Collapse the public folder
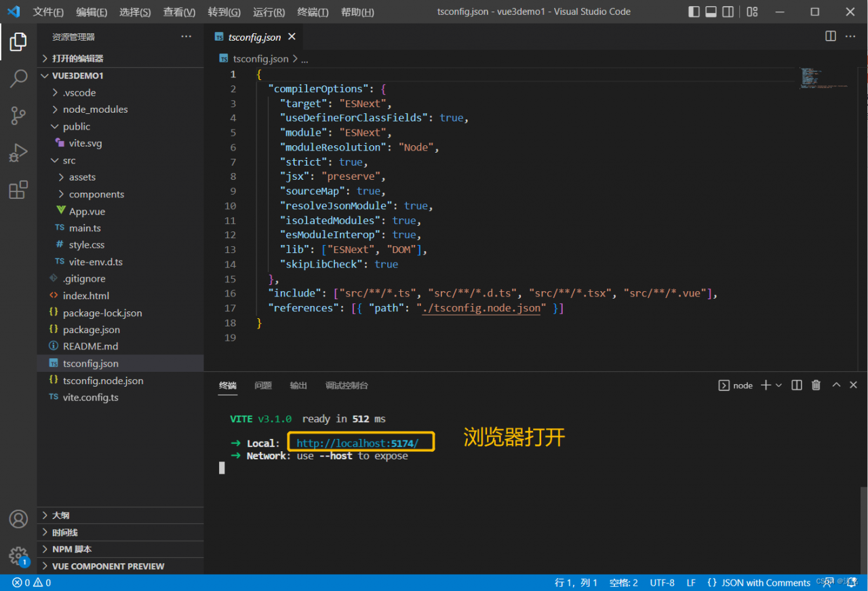Screen dimensions: 868x591 [x=121, y=126]
